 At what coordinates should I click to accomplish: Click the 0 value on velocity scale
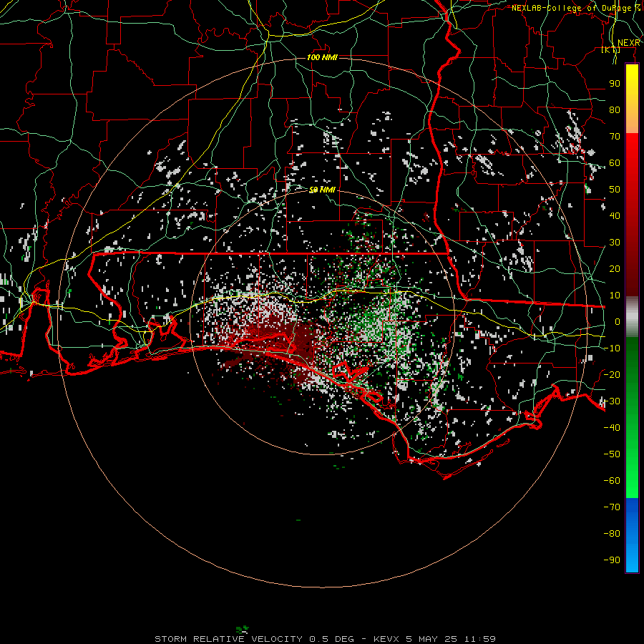coord(618,321)
